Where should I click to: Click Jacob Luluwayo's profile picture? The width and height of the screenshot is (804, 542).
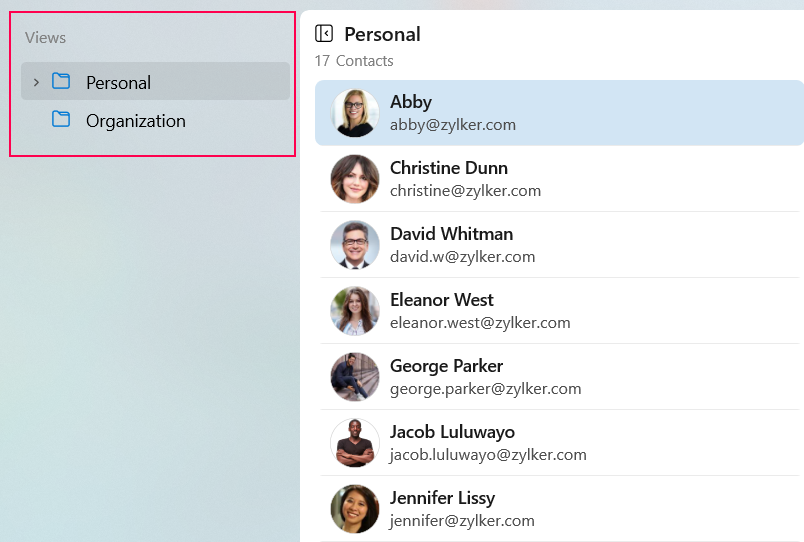(x=355, y=443)
